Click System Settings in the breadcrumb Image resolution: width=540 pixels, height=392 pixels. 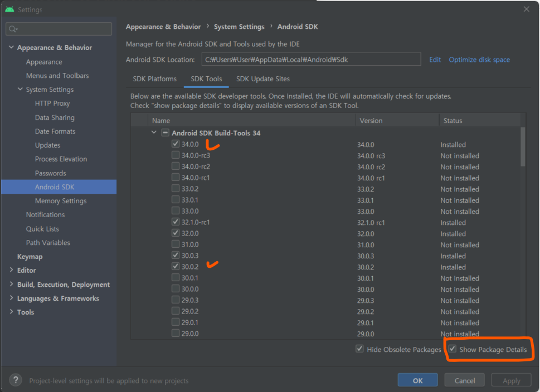239,27
